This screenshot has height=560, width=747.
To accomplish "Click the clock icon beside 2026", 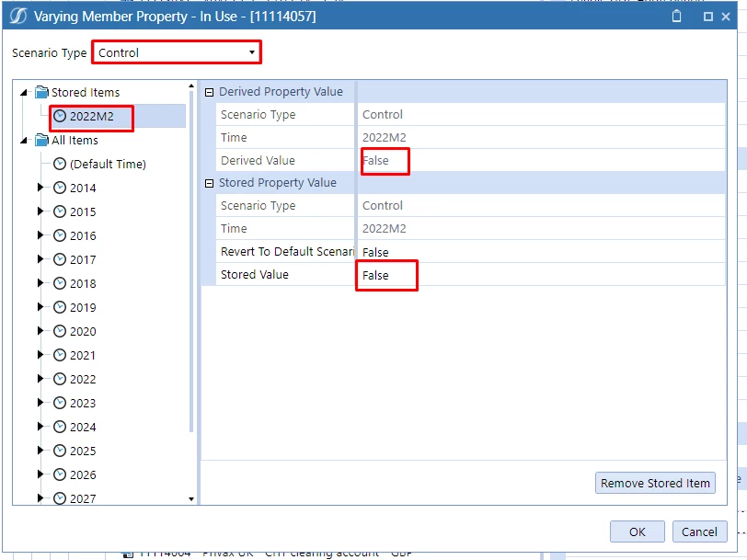I will pyautogui.click(x=60, y=474).
